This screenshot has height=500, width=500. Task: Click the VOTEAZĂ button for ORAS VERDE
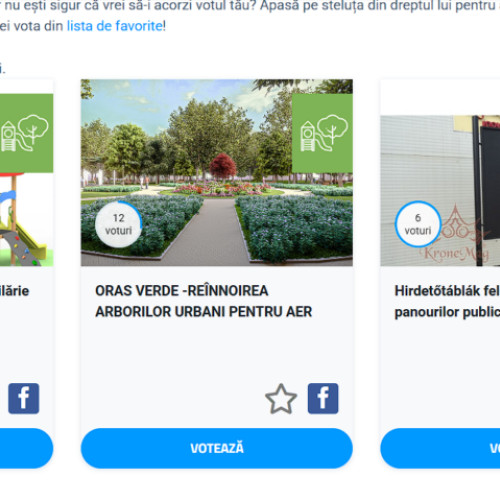click(x=217, y=448)
